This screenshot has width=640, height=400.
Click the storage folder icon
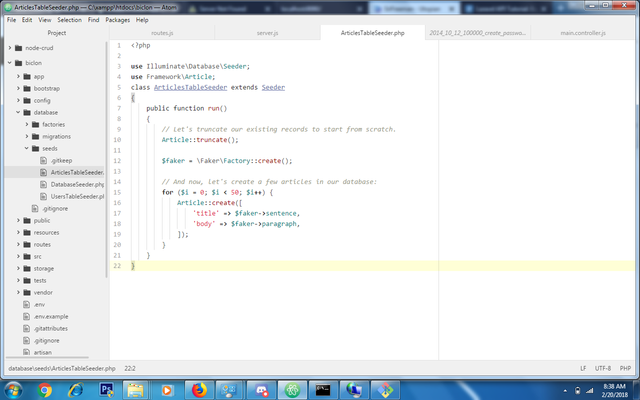coord(27,269)
